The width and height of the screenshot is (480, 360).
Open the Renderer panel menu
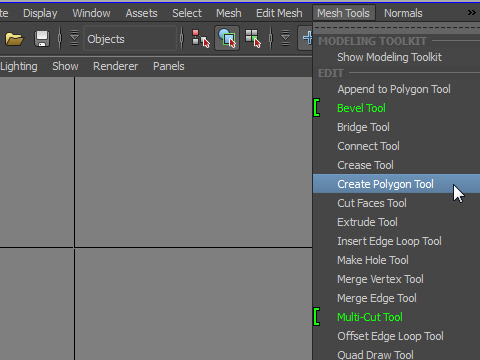click(116, 66)
